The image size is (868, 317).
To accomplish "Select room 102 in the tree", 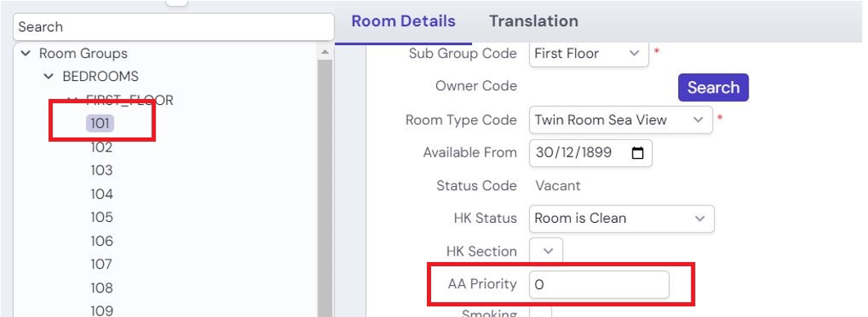I will point(101,147).
